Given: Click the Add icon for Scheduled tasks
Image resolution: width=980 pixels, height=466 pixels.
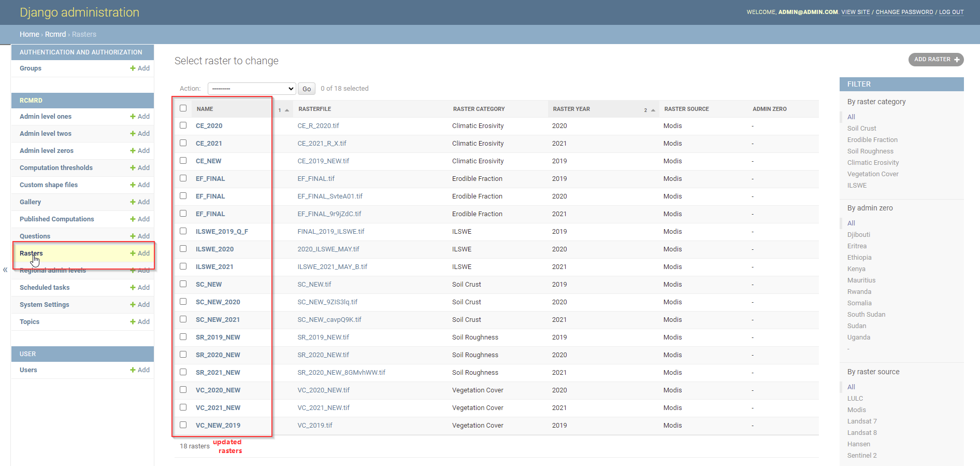Looking at the screenshot, I should click(140, 288).
